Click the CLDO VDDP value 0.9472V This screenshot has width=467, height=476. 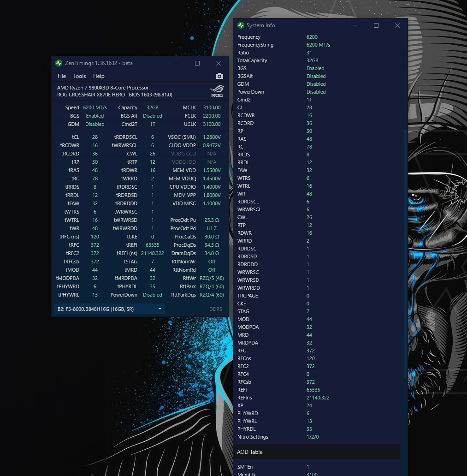tap(212, 145)
